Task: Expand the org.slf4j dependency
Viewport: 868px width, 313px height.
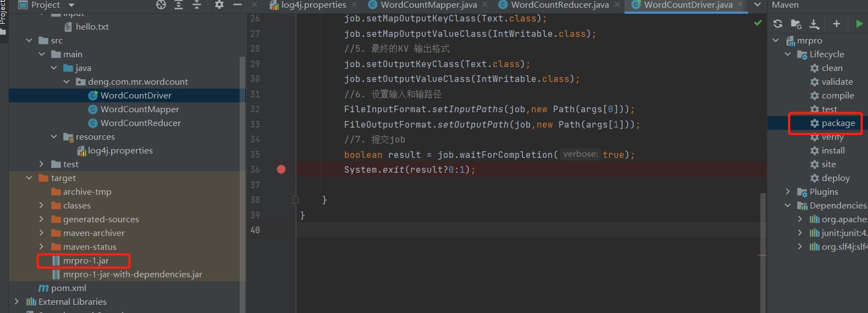Action: click(800, 247)
